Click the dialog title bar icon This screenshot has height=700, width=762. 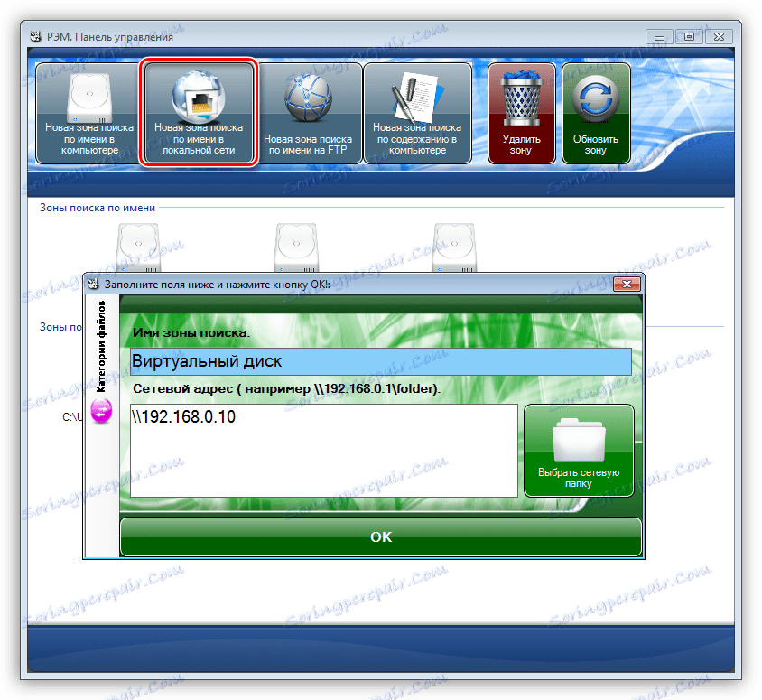(x=93, y=284)
